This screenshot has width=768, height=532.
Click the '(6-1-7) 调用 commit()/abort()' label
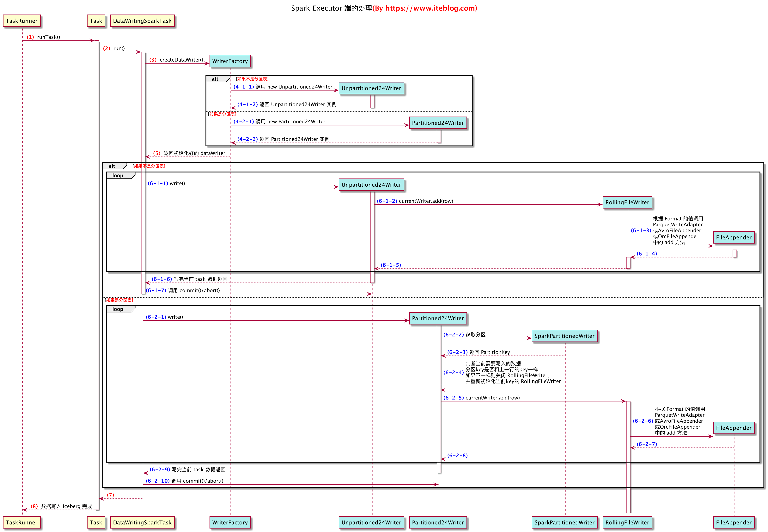[x=183, y=290]
